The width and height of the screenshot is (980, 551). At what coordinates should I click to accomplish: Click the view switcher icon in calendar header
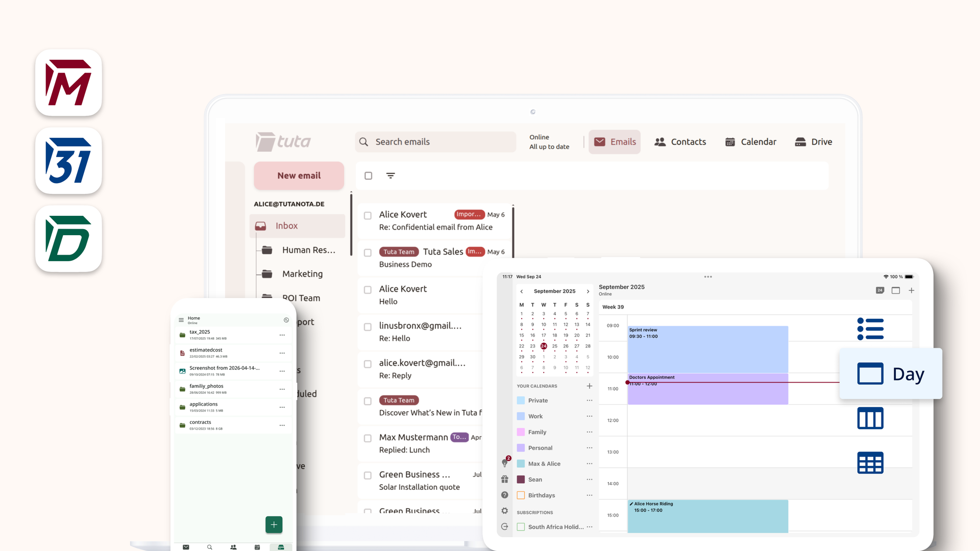(896, 290)
